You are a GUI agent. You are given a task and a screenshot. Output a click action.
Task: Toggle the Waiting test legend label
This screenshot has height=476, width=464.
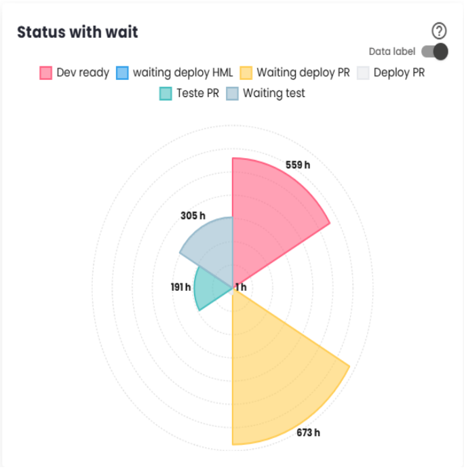coord(274,94)
